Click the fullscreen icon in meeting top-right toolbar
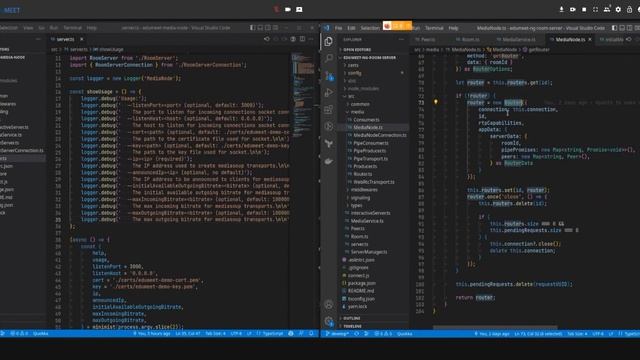640x360 pixels. click(x=596, y=9)
